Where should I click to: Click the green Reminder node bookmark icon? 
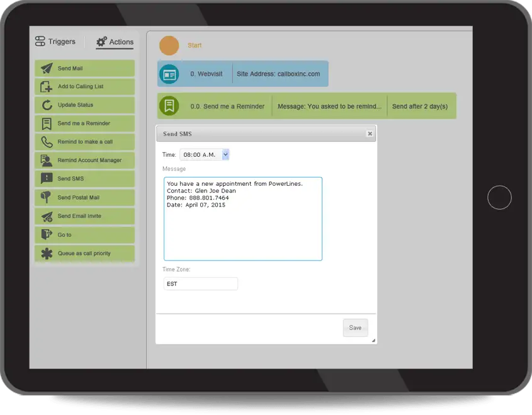pos(169,106)
